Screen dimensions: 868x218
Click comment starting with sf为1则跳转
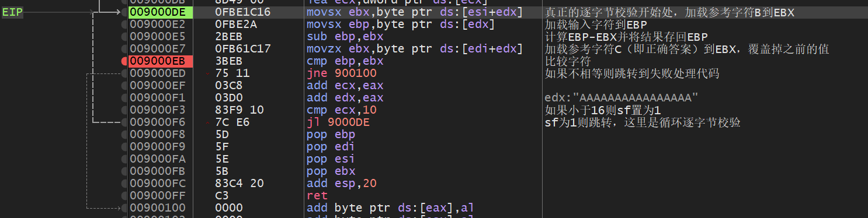[x=643, y=122]
